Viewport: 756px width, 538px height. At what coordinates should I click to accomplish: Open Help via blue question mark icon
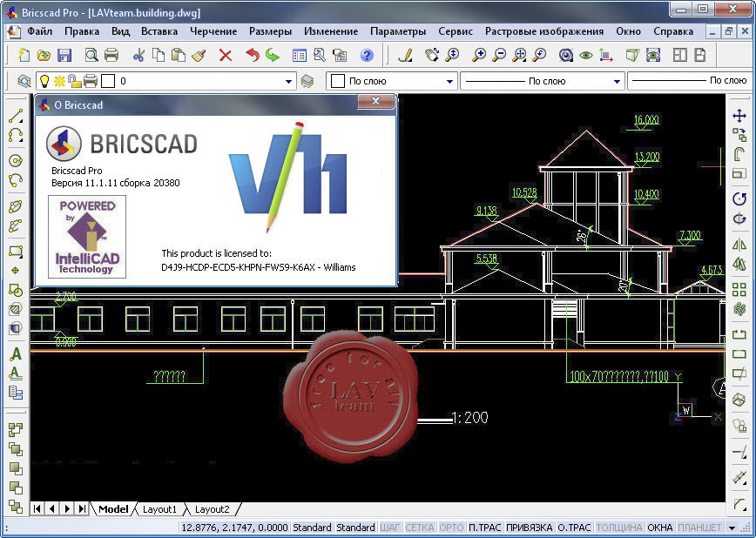(x=367, y=55)
